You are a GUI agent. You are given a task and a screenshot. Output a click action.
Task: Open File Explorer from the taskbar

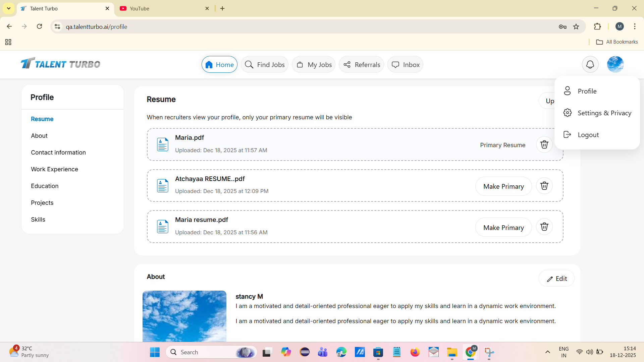click(452, 352)
